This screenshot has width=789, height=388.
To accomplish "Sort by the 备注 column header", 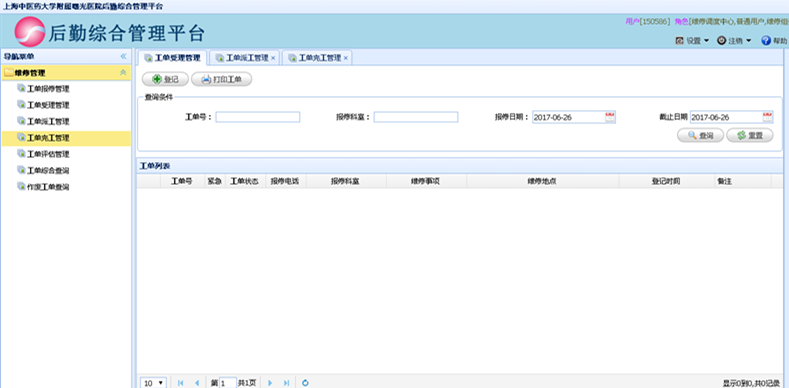I will [743, 181].
